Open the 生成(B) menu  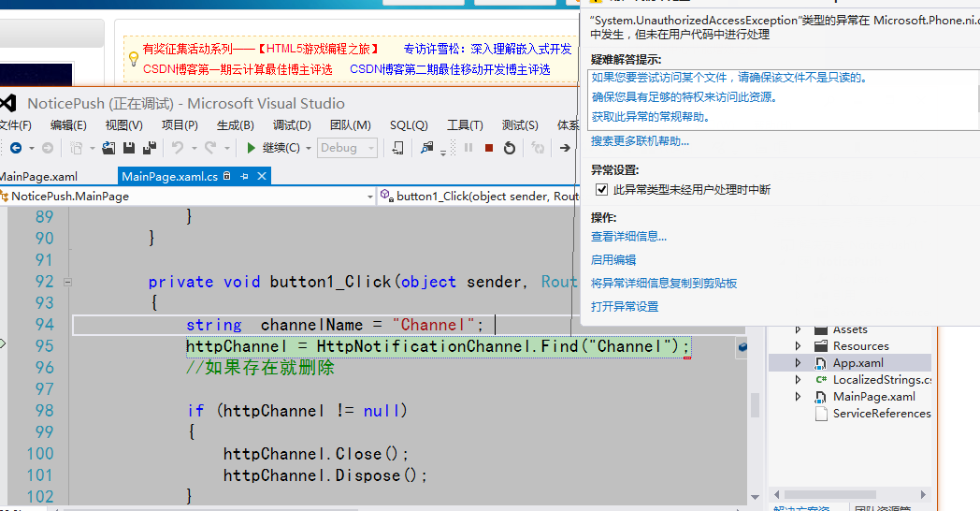[235, 125]
